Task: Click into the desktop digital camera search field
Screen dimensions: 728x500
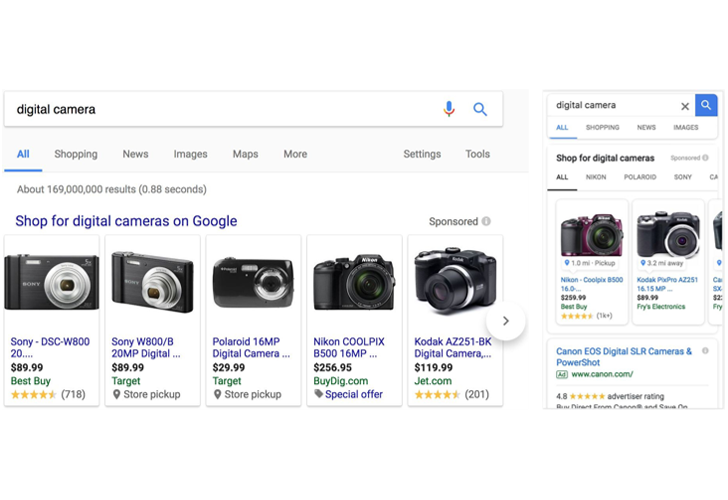Action: (x=220, y=109)
